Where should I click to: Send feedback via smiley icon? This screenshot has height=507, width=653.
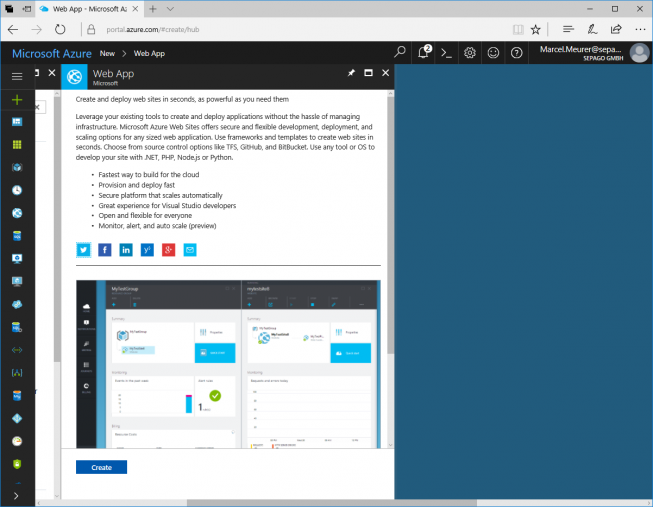pos(493,53)
